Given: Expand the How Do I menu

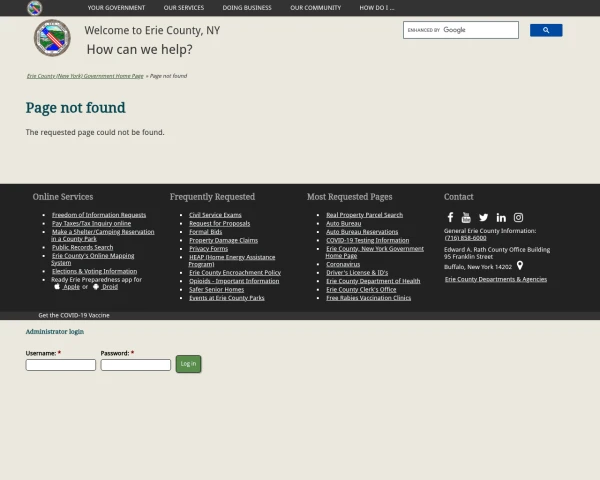Looking at the screenshot, I should tap(377, 8).
